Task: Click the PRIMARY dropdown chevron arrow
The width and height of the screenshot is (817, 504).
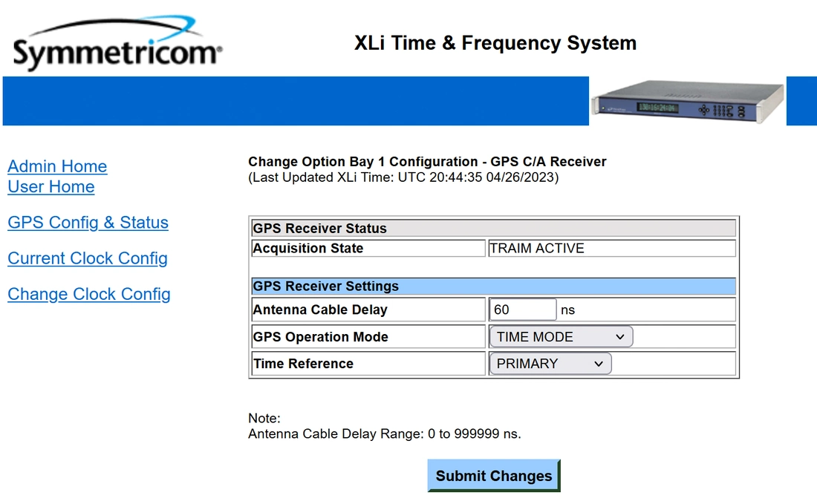Action: (x=599, y=364)
